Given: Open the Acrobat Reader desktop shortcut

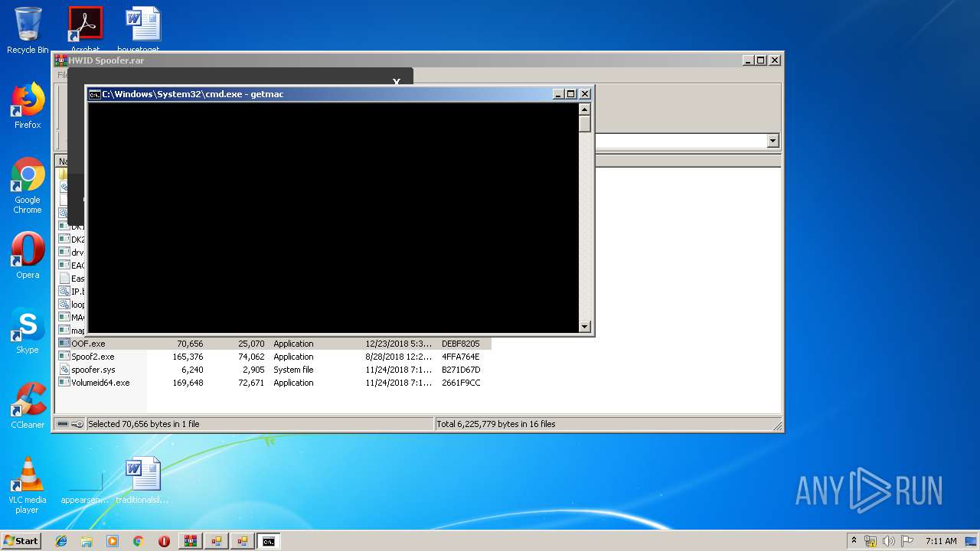Looking at the screenshot, I should [85, 29].
